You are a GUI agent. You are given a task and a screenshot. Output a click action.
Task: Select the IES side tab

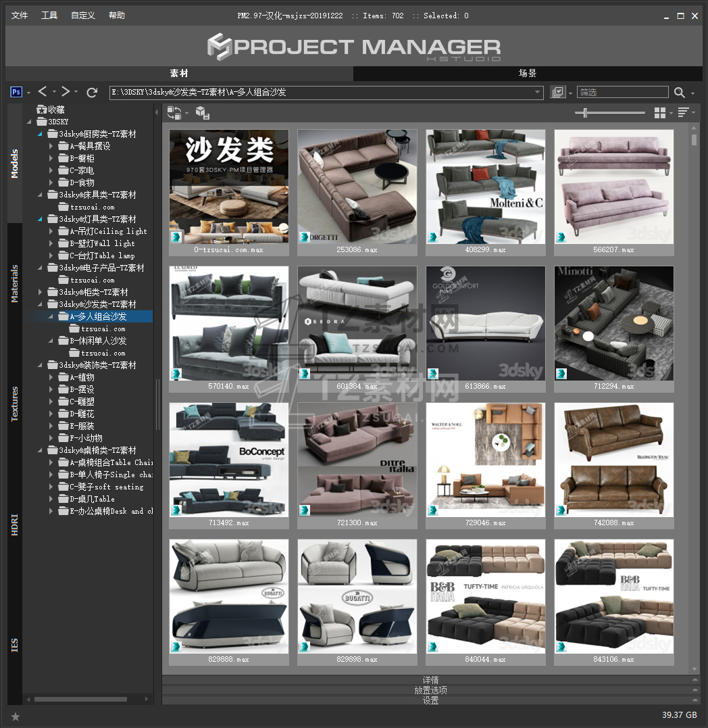(x=15, y=645)
